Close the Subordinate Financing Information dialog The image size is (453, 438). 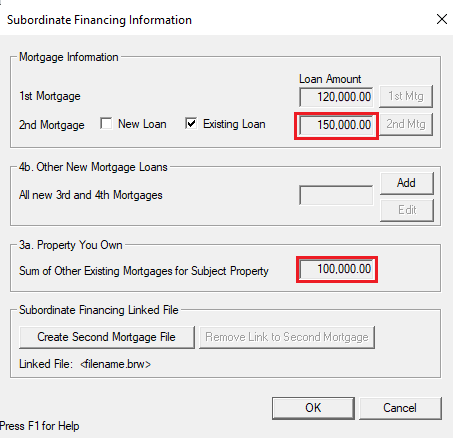442,19
